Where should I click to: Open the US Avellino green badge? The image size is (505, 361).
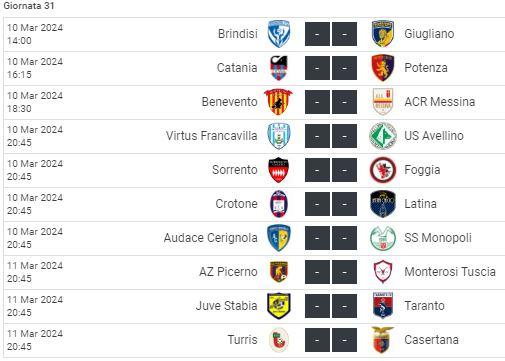click(383, 136)
